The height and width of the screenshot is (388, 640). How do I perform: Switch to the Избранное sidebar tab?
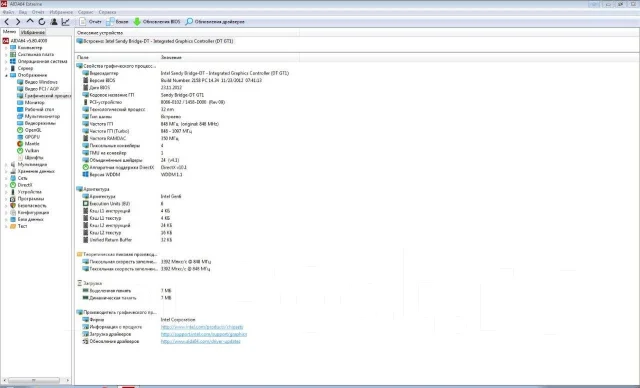tap(33, 32)
